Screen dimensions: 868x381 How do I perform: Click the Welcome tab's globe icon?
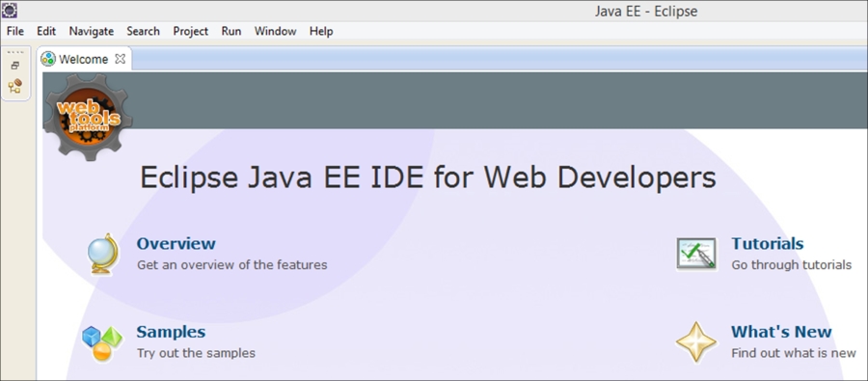click(x=49, y=59)
